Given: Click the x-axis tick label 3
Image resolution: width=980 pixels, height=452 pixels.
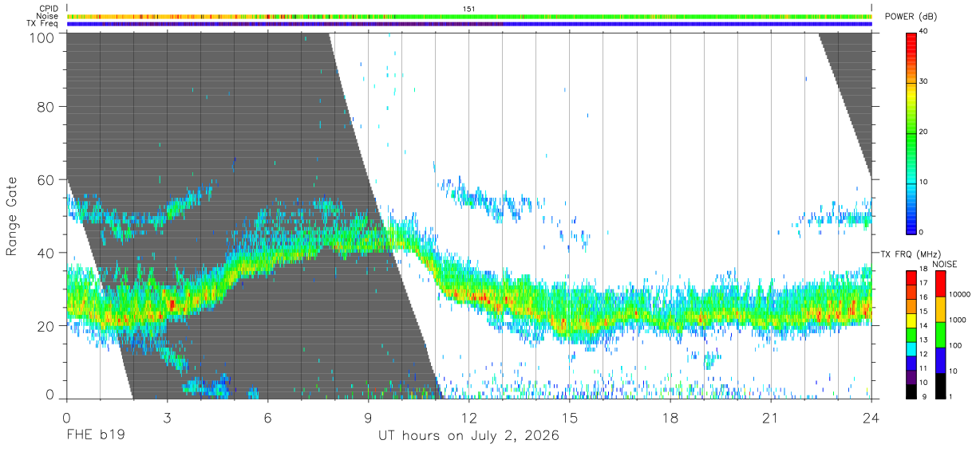Looking at the screenshot, I should (x=168, y=418).
